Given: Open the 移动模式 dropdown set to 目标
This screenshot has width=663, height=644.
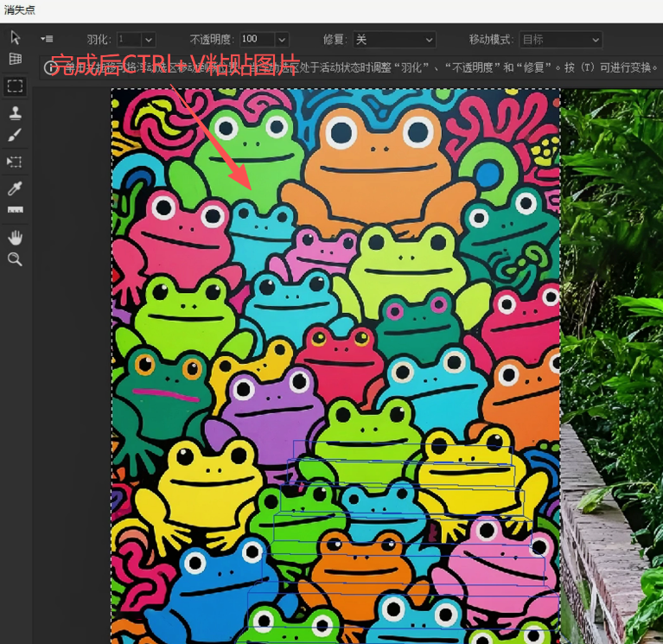Looking at the screenshot, I should tap(560, 40).
